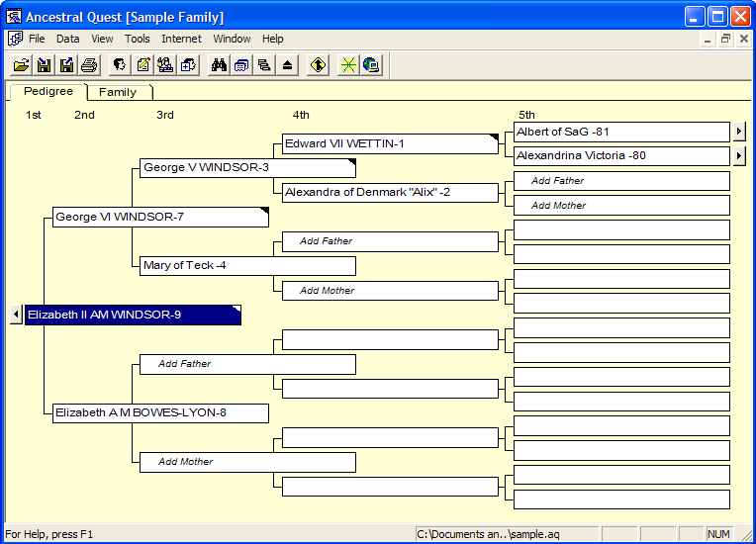Open the Window menu
The image size is (756, 544).
[232, 39]
